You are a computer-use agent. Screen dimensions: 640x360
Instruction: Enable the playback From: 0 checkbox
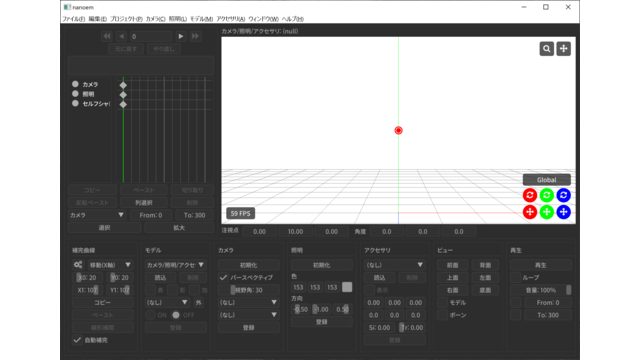pyautogui.click(x=516, y=302)
